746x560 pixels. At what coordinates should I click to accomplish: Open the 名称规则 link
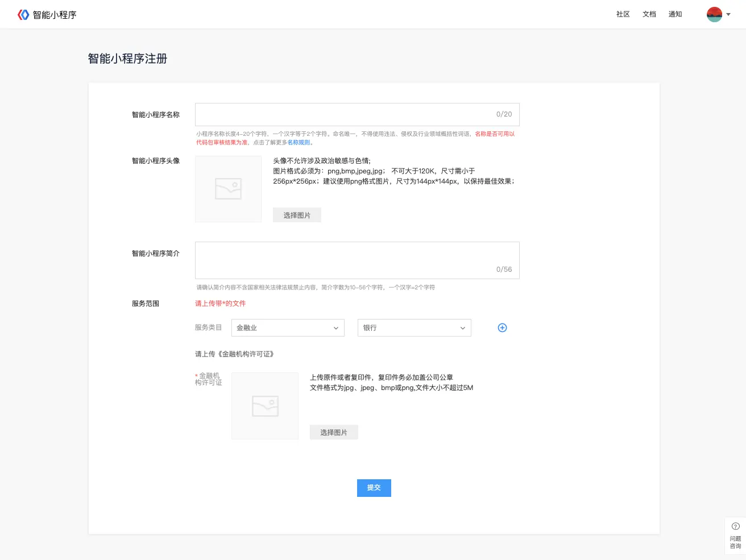299,143
